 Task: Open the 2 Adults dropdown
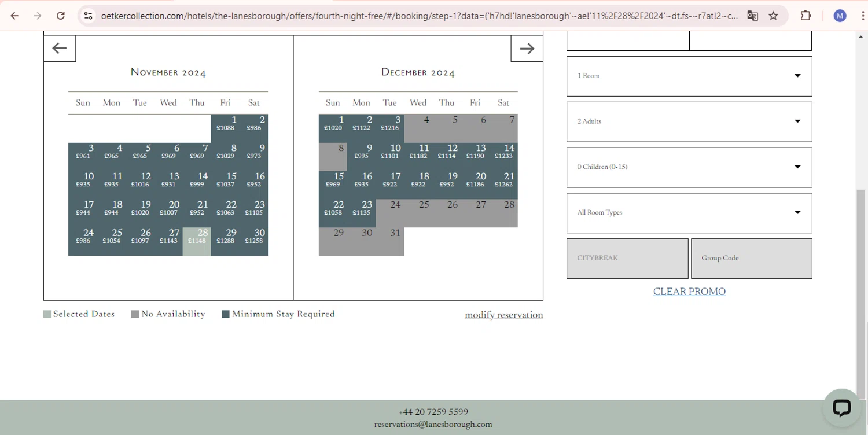[689, 121]
